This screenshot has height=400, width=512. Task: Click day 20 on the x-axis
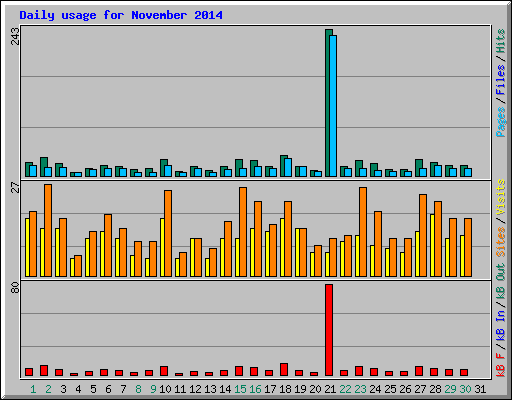coord(315,389)
